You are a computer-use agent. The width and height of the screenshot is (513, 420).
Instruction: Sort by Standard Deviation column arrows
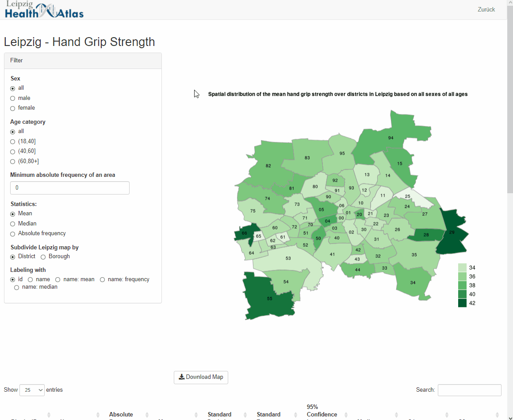click(245, 415)
